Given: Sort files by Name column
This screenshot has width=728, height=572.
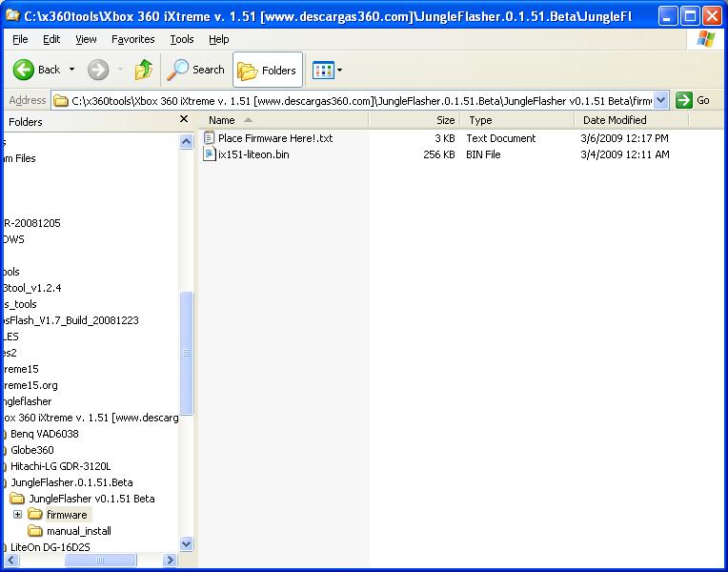Looking at the screenshot, I should (x=283, y=120).
